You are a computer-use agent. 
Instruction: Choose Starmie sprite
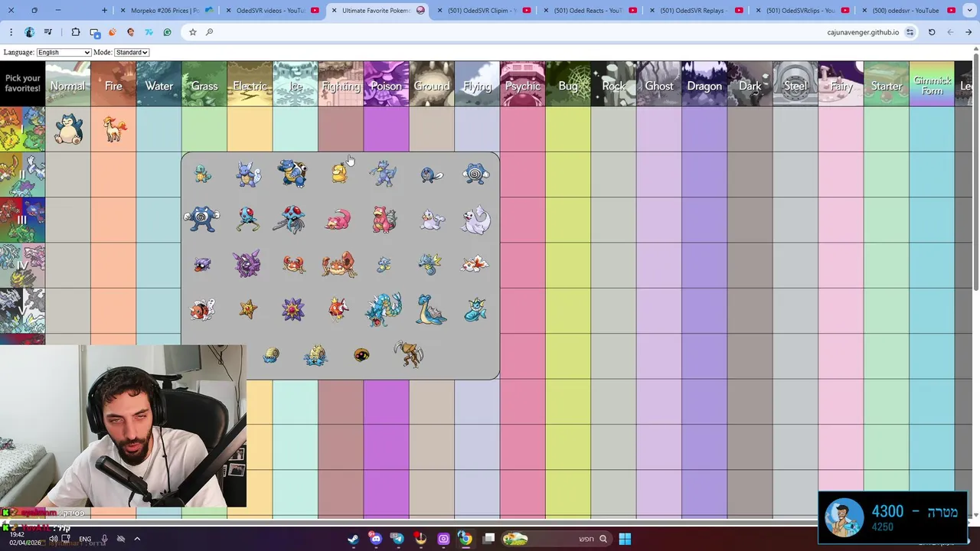pyautogui.click(x=292, y=309)
